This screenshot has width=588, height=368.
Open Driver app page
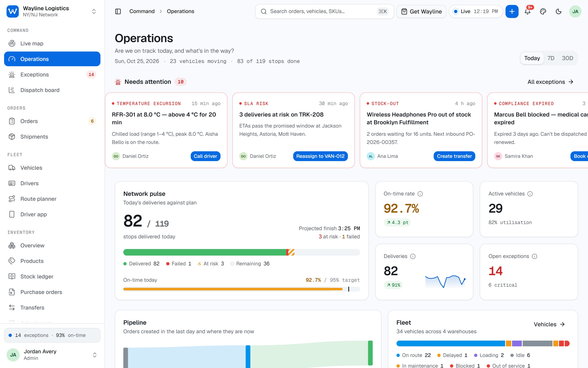tap(52, 214)
